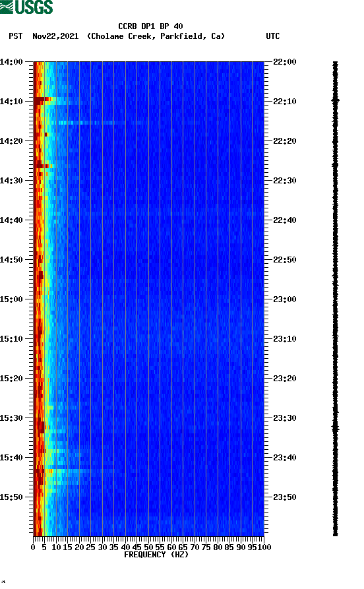Click the 15:30 PST time label
The width and height of the screenshot is (364, 589).
[11, 418]
